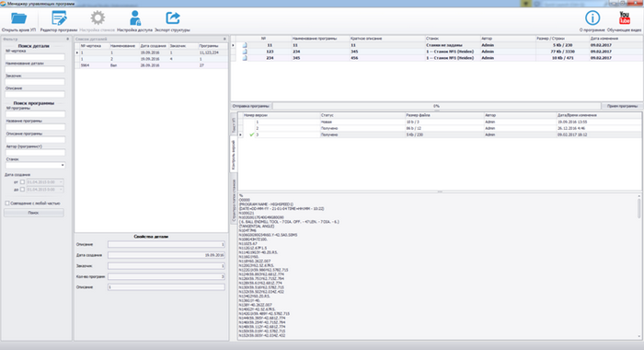Click the pin icon of the parts list panel
The width and height of the screenshot is (644, 350).
click(x=224, y=39)
